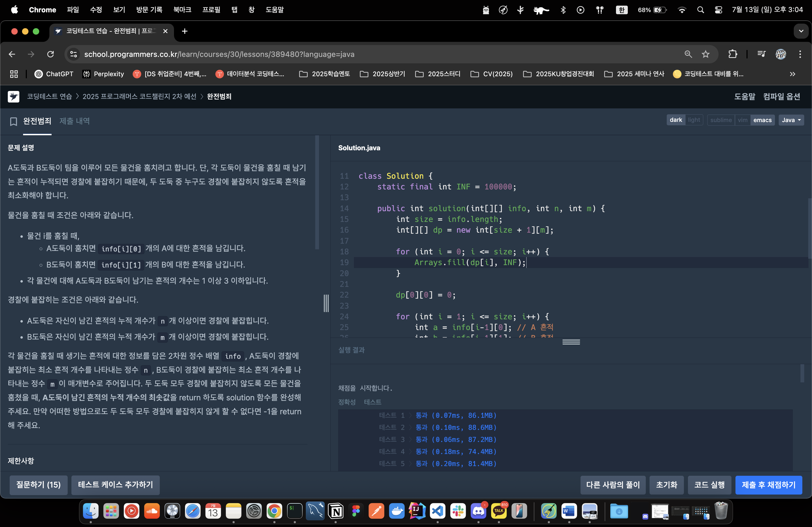The height and width of the screenshot is (527, 812).
Task: Reset code with 초기화 button
Action: click(666, 485)
